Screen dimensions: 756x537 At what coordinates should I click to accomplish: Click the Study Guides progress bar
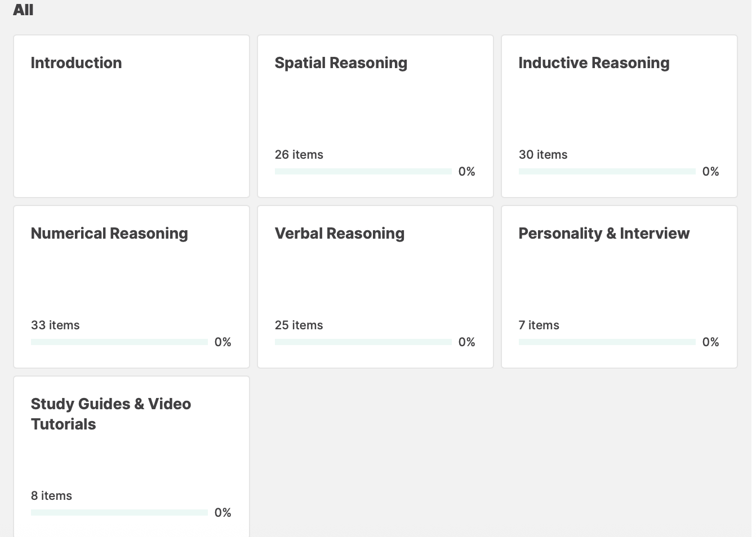coord(119,512)
